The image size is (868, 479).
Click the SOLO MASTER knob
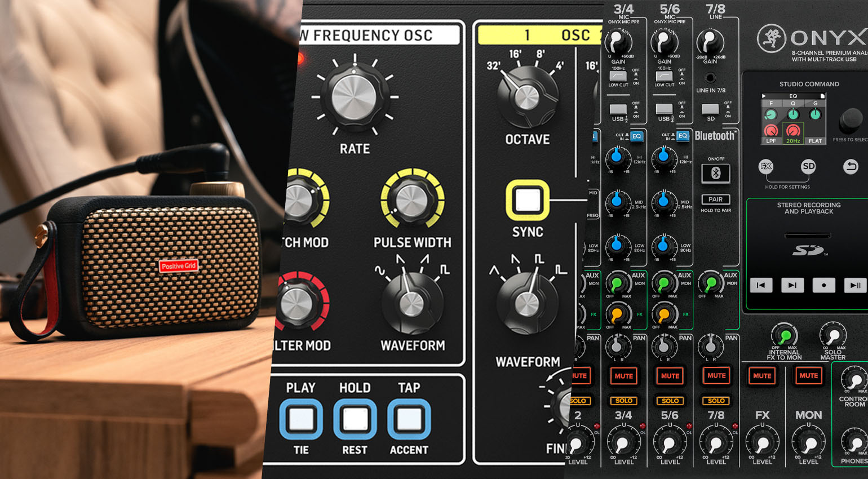[833, 335]
